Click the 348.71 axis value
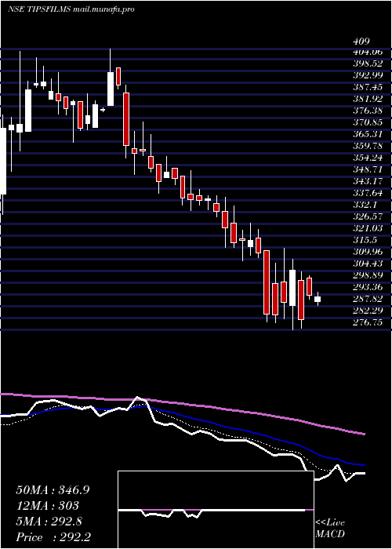The image size is (392, 549). [x=368, y=169]
